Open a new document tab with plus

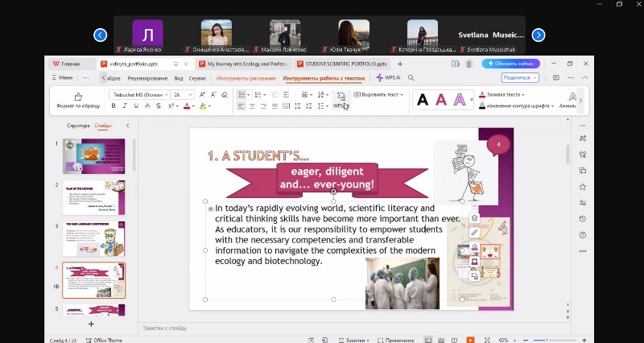click(x=400, y=64)
